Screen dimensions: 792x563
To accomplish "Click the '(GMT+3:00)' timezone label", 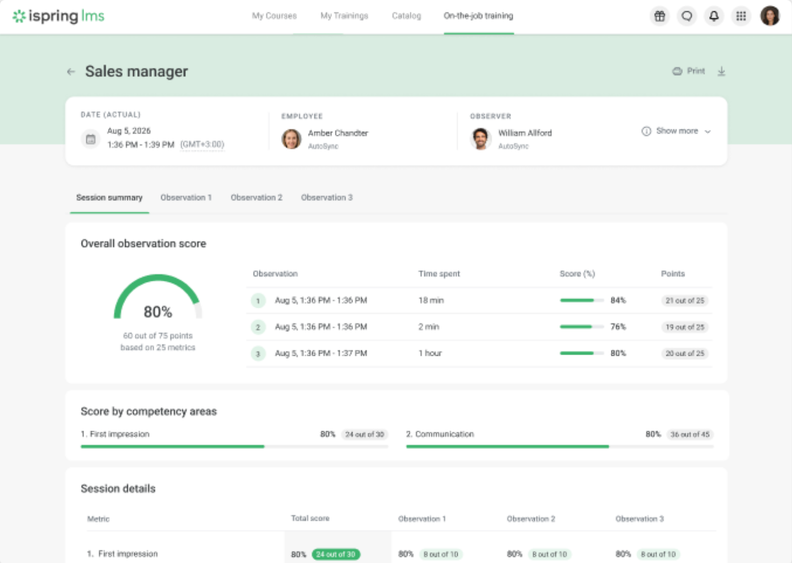I will pyautogui.click(x=202, y=144).
